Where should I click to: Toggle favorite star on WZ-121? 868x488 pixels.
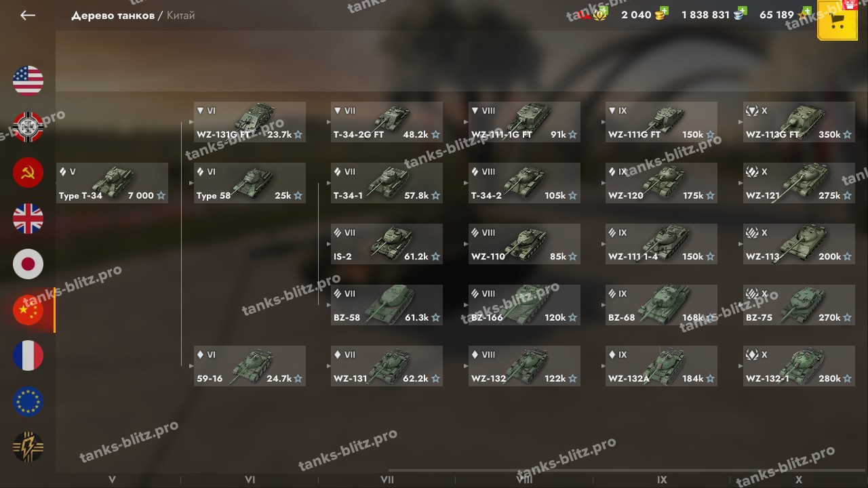(x=848, y=196)
